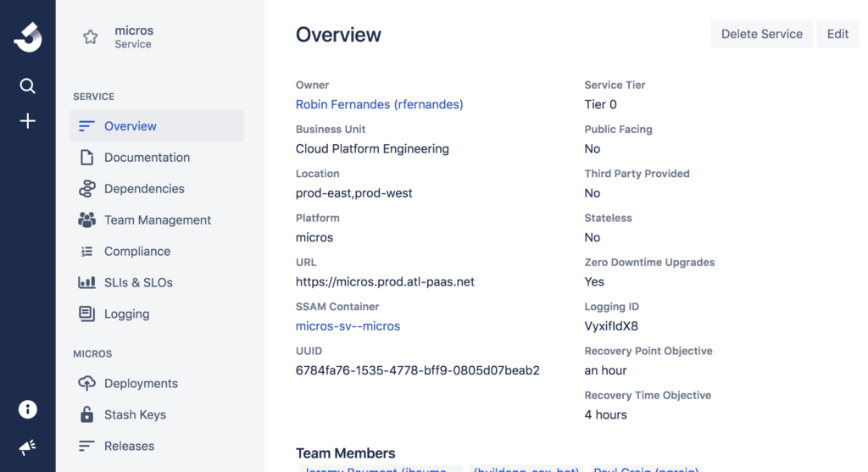Star the micros service as favorite
This screenshot has height=472, width=868.
91,37
